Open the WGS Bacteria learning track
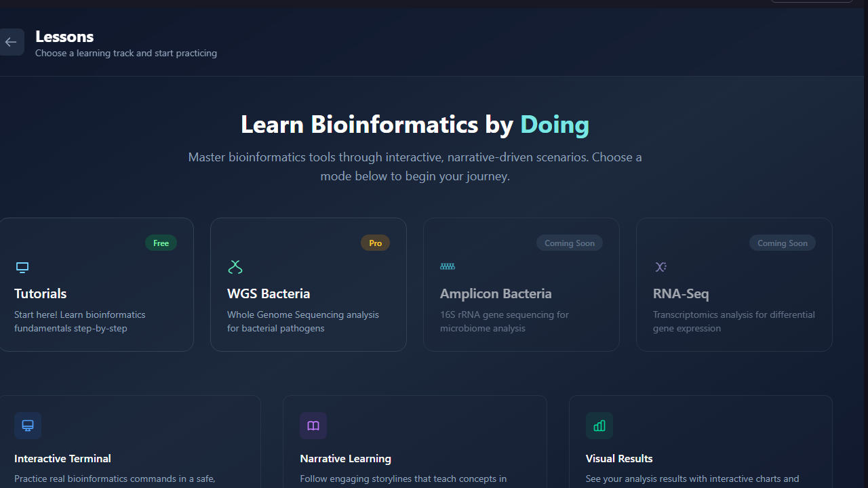 pos(308,285)
